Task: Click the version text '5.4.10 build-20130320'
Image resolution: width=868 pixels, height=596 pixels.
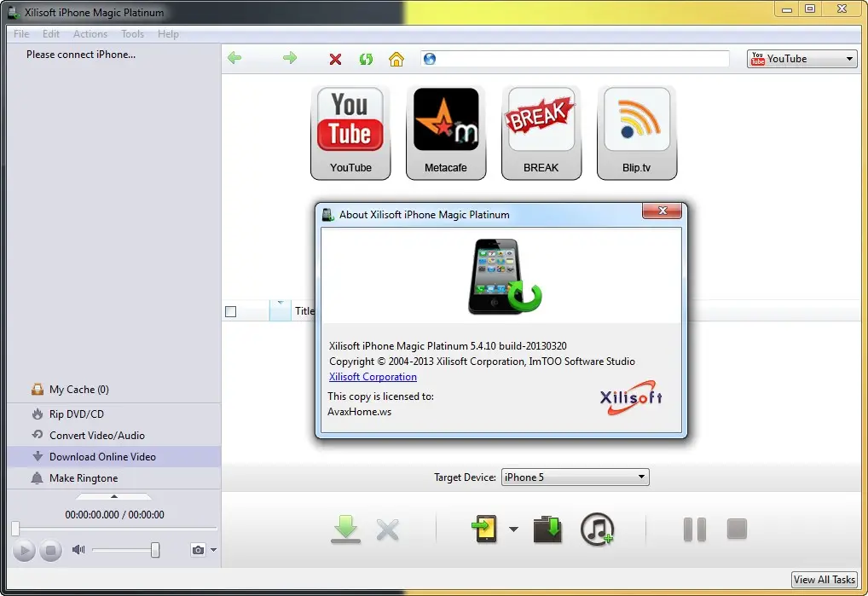Action: (518, 346)
